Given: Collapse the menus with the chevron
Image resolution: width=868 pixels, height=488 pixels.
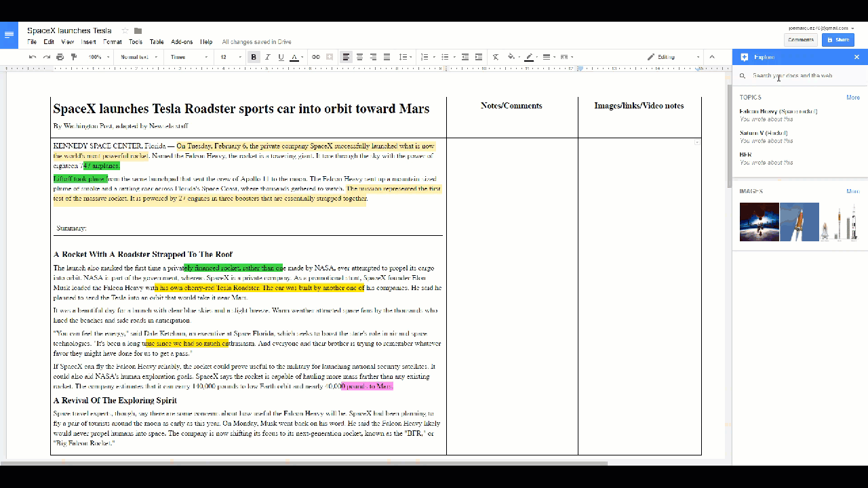Looking at the screenshot, I should [x=712, y=57].
